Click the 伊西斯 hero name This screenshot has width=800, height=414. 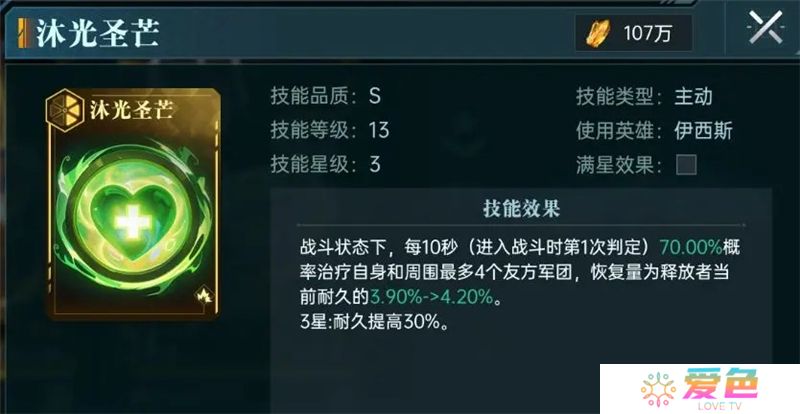coord(703,131)
